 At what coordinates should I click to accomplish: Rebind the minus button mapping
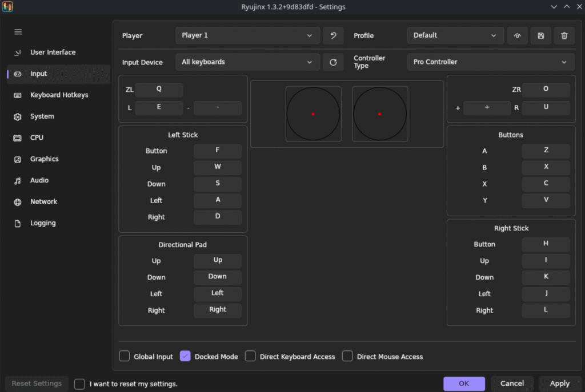click(x=218, y=108)
